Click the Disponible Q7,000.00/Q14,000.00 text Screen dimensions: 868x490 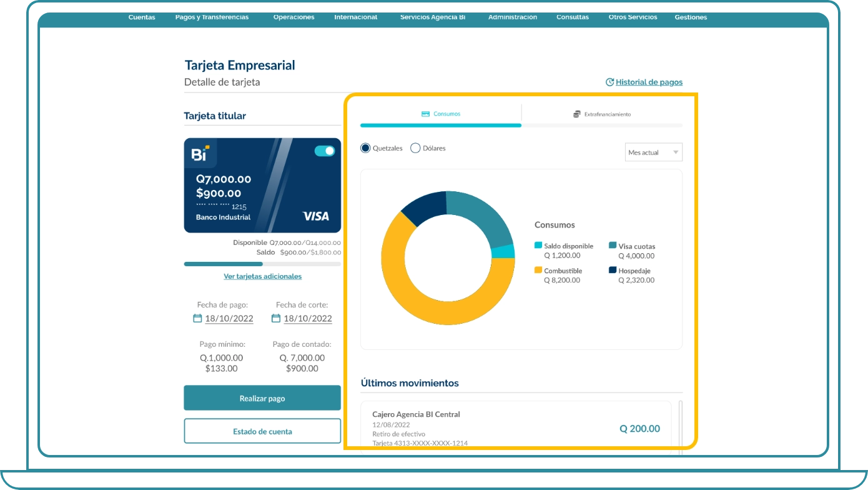click(x=287, y=242)
